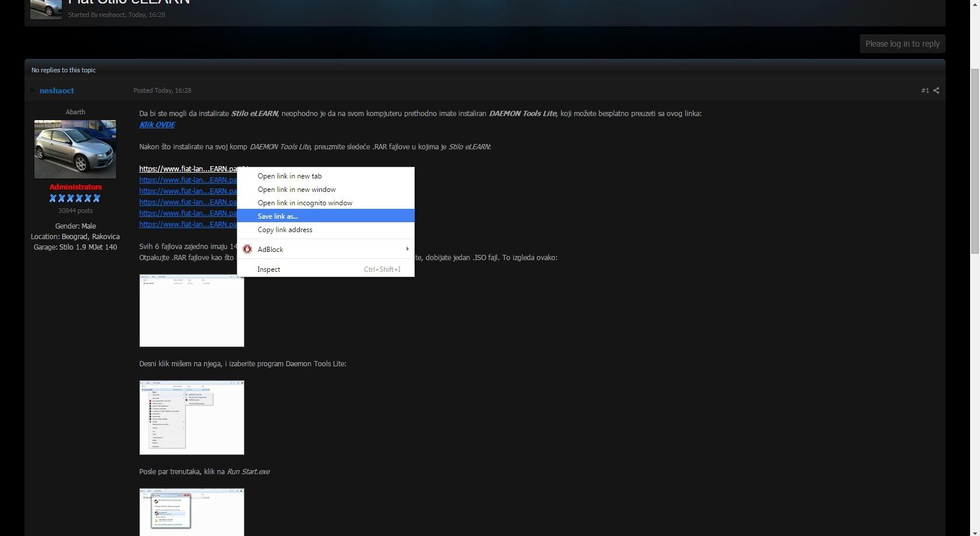The height and width of the screenshot is (536, 980).
Task: Enlarge the Daemon Tools right-click menu thumbnail
Action: point(192,418)
